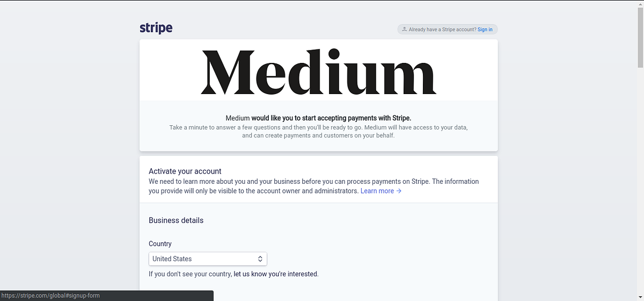Click the person icon beside account prompt
This screenshot has width=644, height=301.
click(x=404, y=30)
